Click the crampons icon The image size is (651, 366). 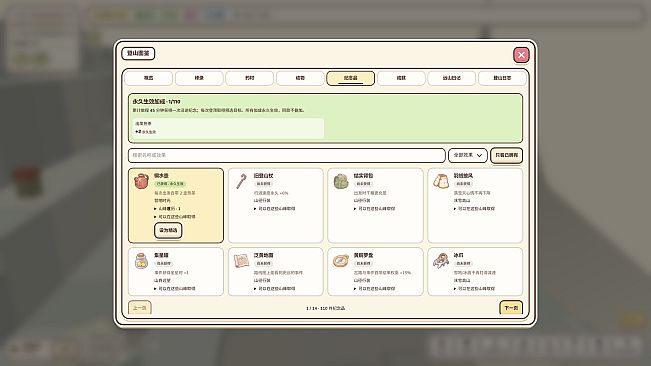(441, 261)
